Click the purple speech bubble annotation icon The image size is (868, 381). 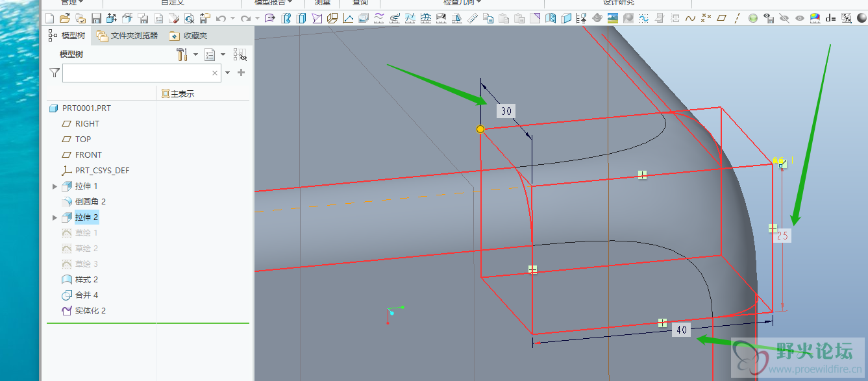coord(270,18)
